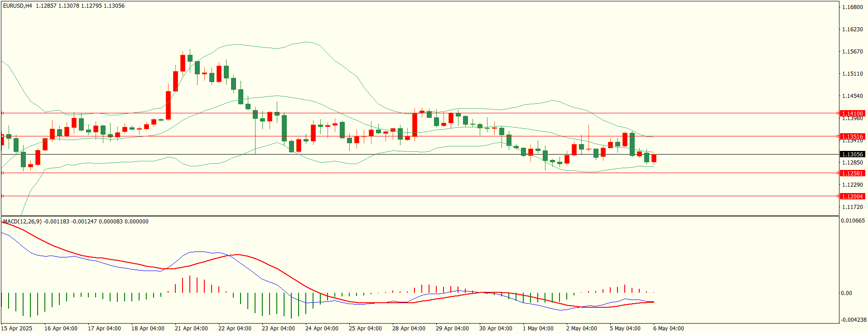
Task: Click the 6 May 04:00 time label
Action: [669, 329]
